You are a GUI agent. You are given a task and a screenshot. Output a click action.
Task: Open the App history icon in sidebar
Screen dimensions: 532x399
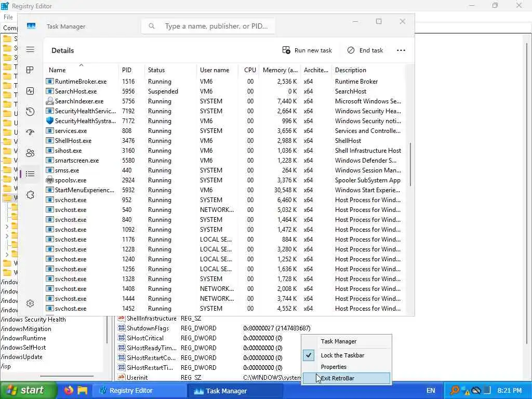pos(30,112)
